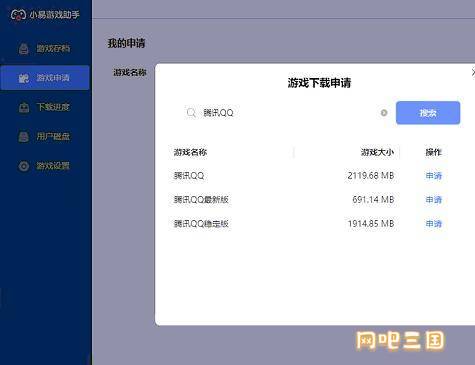
Task: Open the 用户磁盘 menu item
Action: [45, 137]
